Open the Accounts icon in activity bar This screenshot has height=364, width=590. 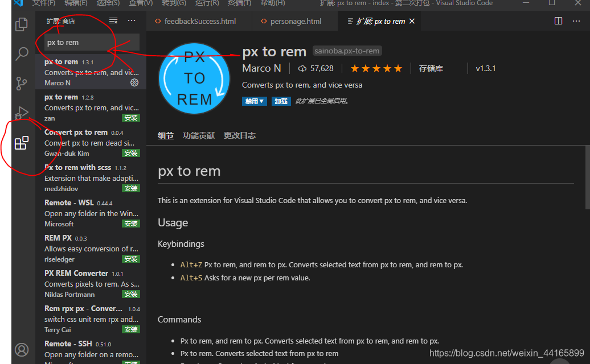coord(22,350)
